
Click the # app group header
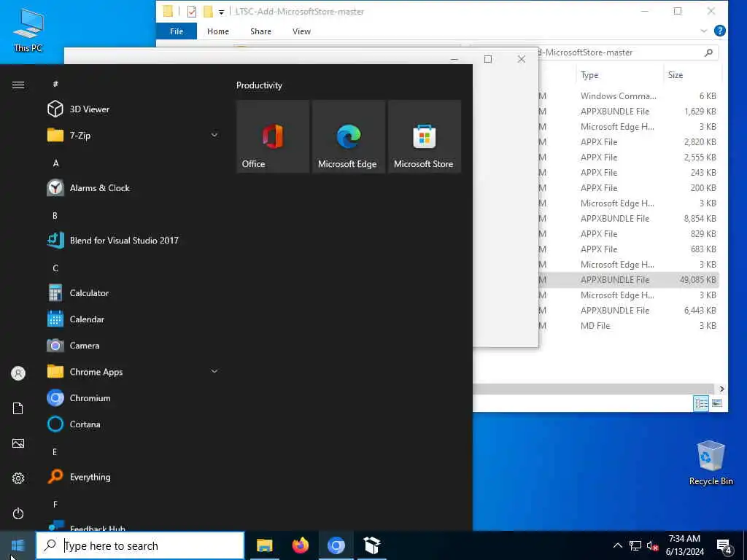click(x=55, y=85)
